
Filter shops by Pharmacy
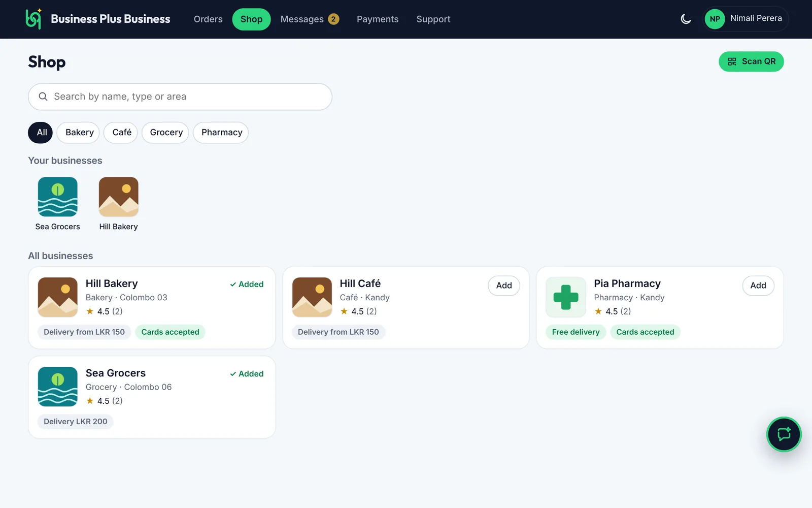tap(221, 133)
